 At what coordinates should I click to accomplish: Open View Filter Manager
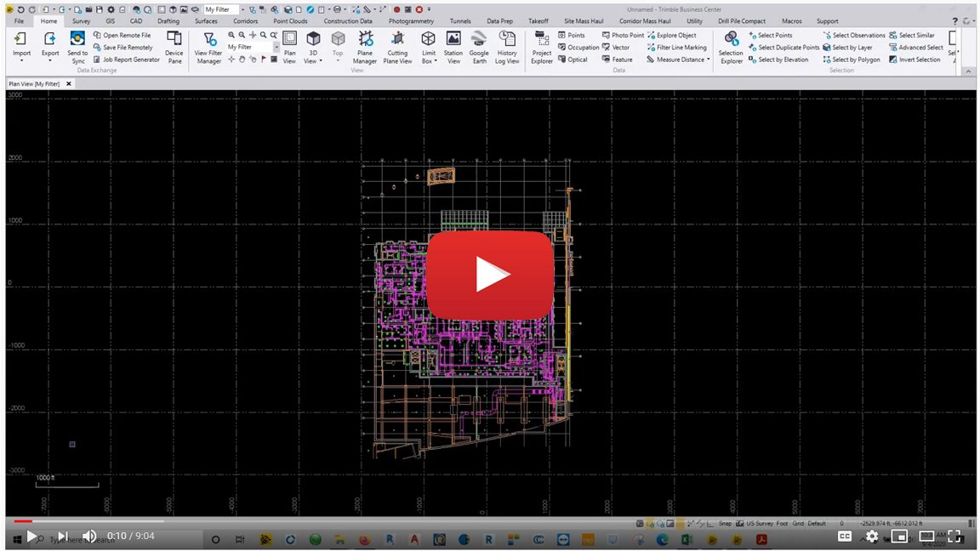[x=208, y=47]
